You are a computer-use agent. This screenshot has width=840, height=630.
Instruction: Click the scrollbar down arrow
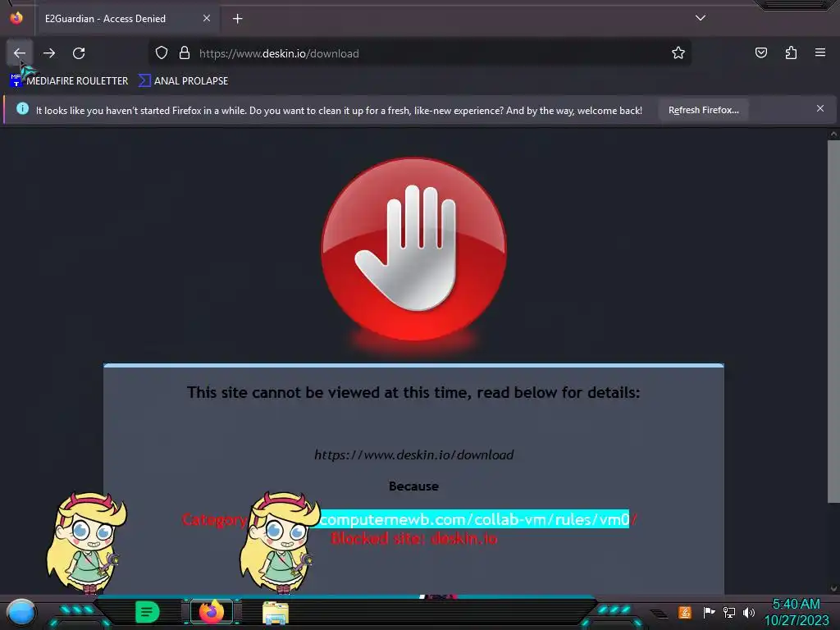click(833, 589)
